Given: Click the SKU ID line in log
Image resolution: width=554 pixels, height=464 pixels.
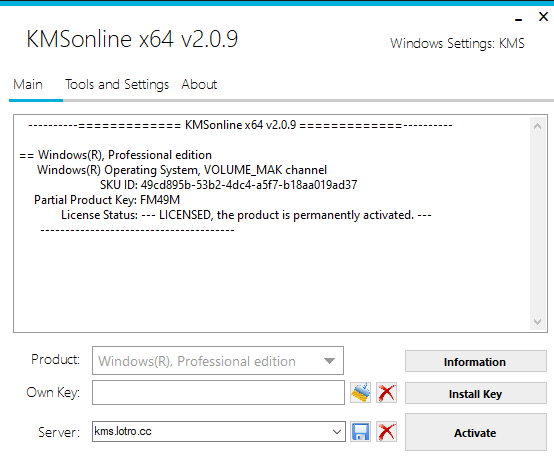Looking at the screenshot, I should tap(229, 185).
